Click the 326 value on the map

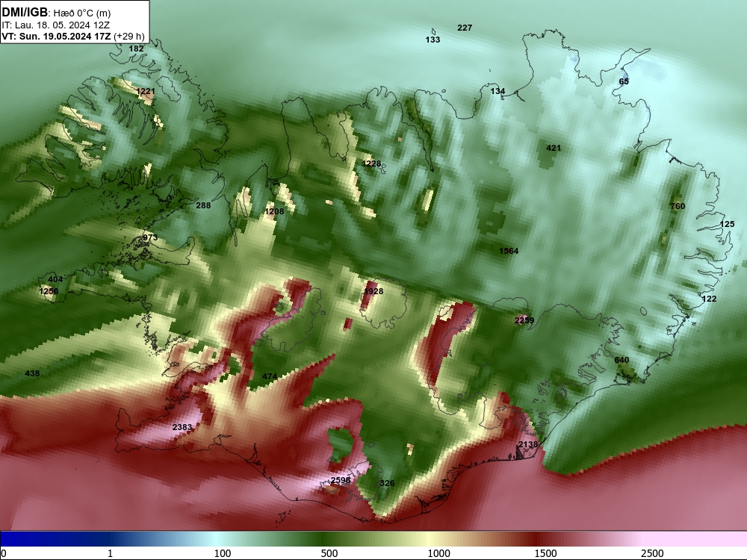(x=387, y=483)
